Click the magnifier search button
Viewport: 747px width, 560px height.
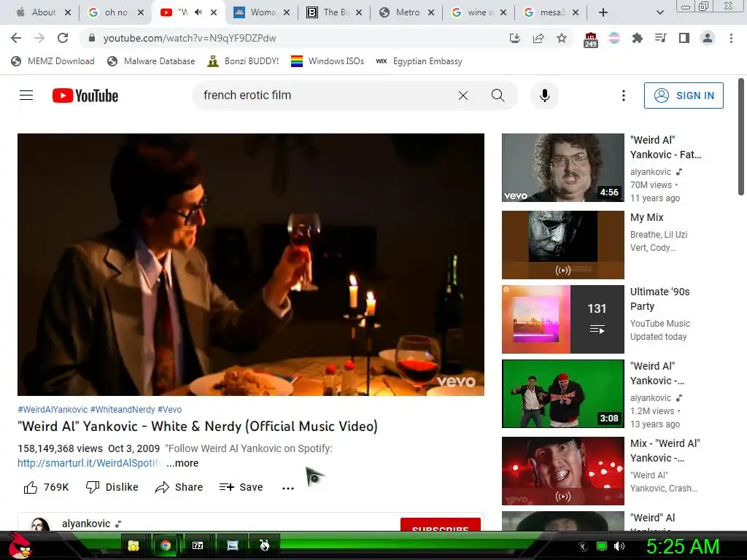click(x=498, y=96)
